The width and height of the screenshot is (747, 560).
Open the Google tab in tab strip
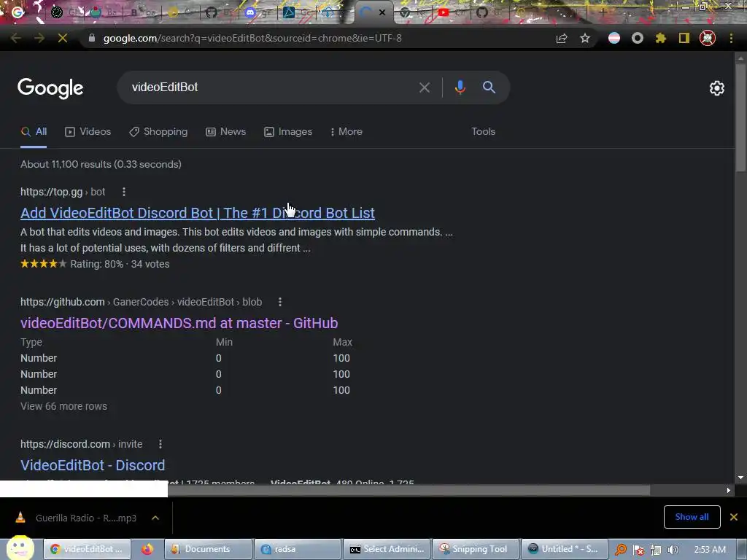18,12
